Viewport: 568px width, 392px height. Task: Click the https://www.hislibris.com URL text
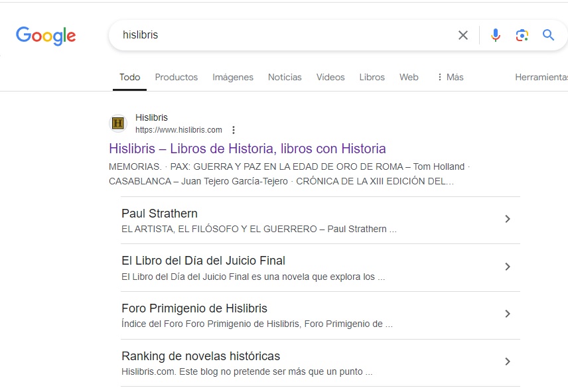[x=178, y=130]
